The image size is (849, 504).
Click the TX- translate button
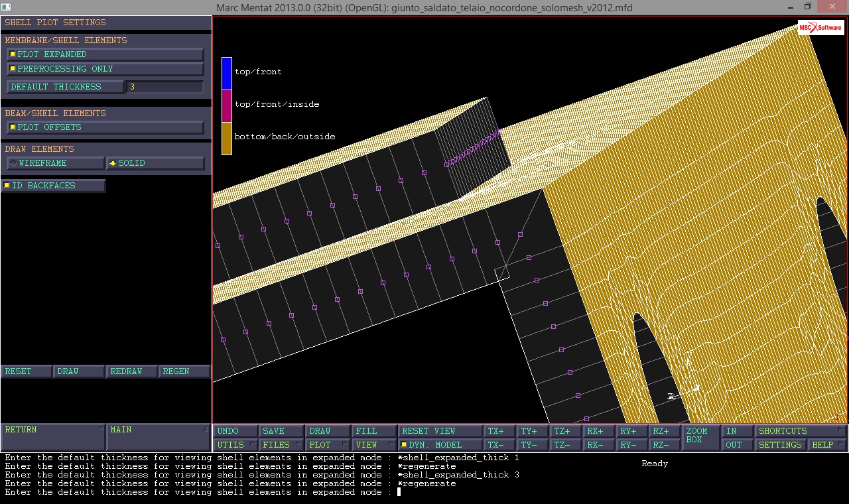click(500, 445)
